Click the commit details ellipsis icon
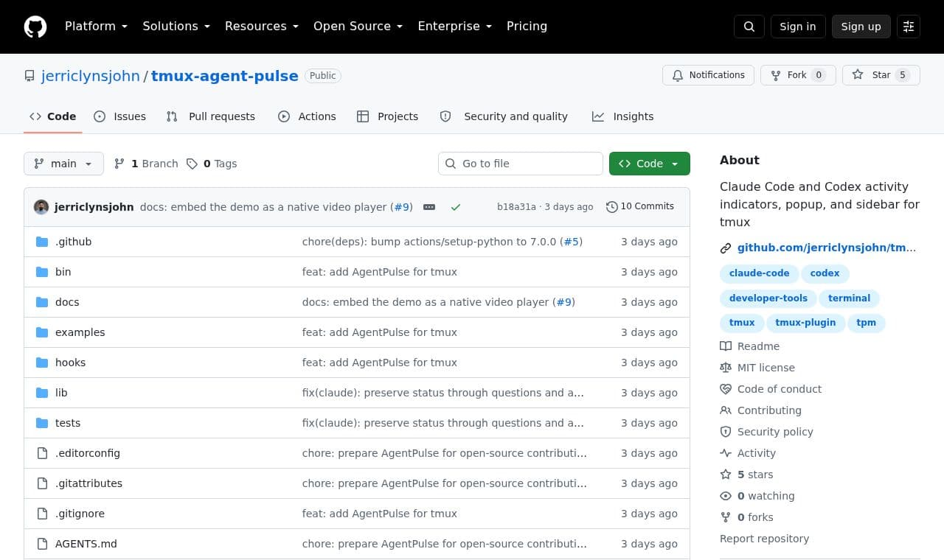This screenshot has height=560, width=944. pos(429,207)
